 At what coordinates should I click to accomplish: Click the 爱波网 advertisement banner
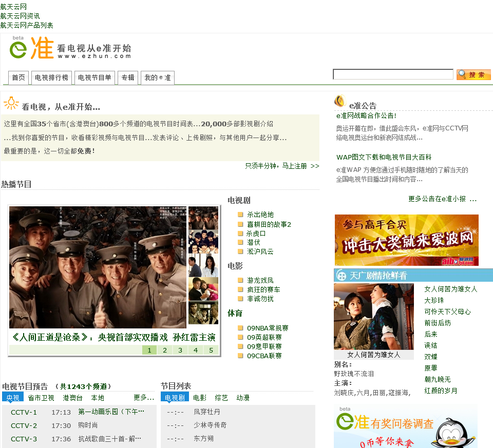pos(407,240)
